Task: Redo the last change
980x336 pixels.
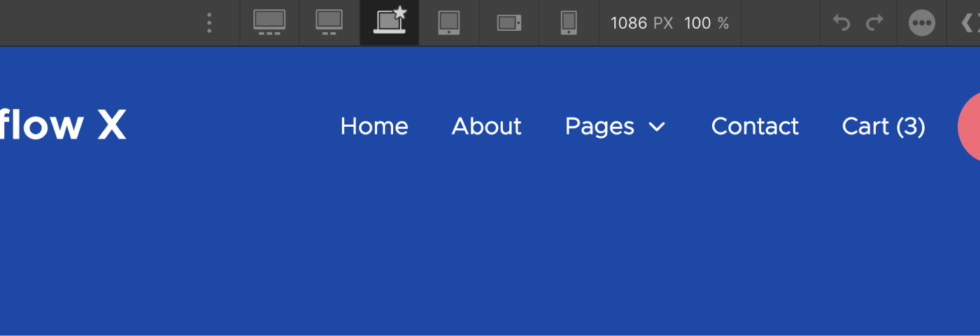Action: [x=874, y=23]
